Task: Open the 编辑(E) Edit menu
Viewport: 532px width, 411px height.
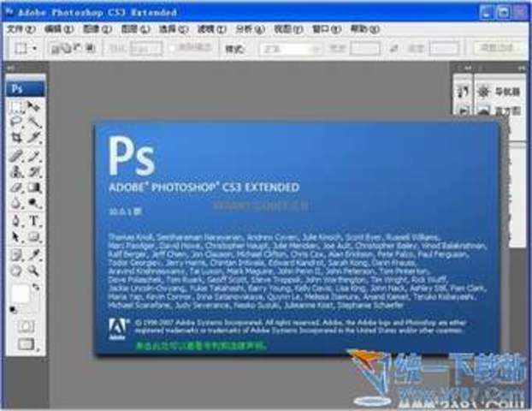Action: tap(59, 29)
